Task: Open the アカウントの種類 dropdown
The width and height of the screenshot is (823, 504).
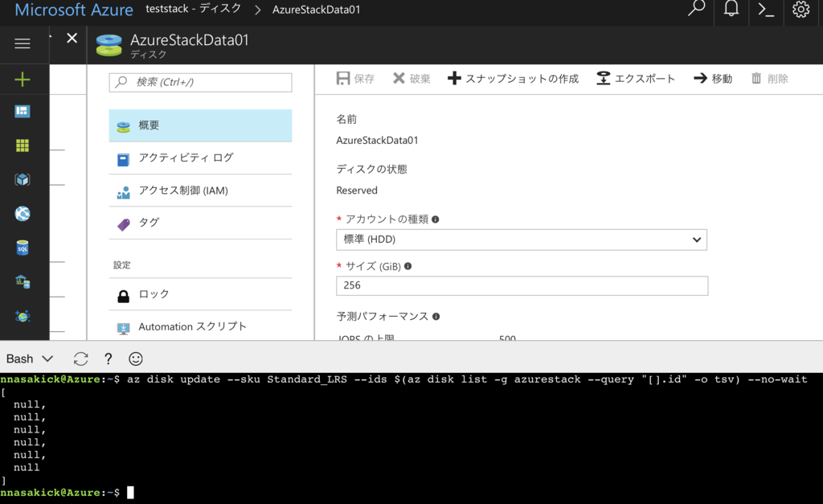Action: 521,240
